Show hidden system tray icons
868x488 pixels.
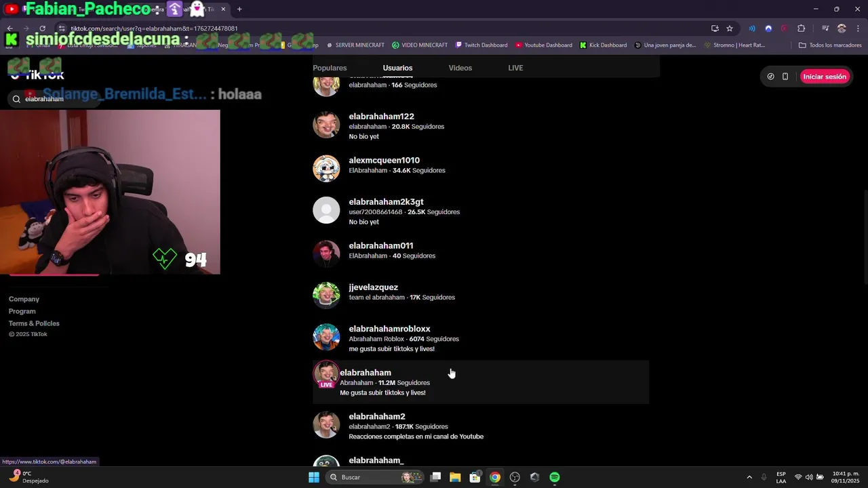(x=749, y=477)
